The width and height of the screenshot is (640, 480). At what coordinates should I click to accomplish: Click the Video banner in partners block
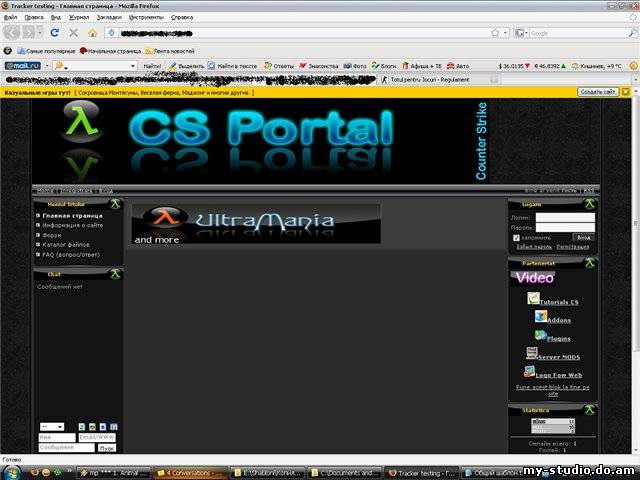[x=533, y=278]
